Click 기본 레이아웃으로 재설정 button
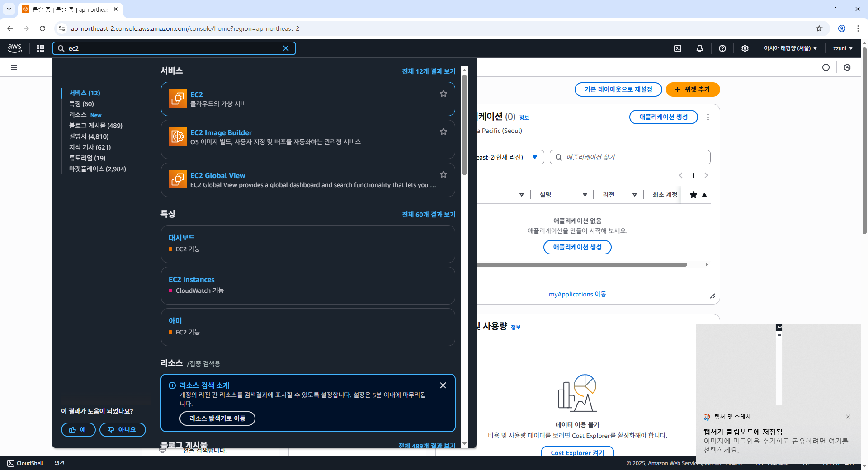 coord(618,89)
